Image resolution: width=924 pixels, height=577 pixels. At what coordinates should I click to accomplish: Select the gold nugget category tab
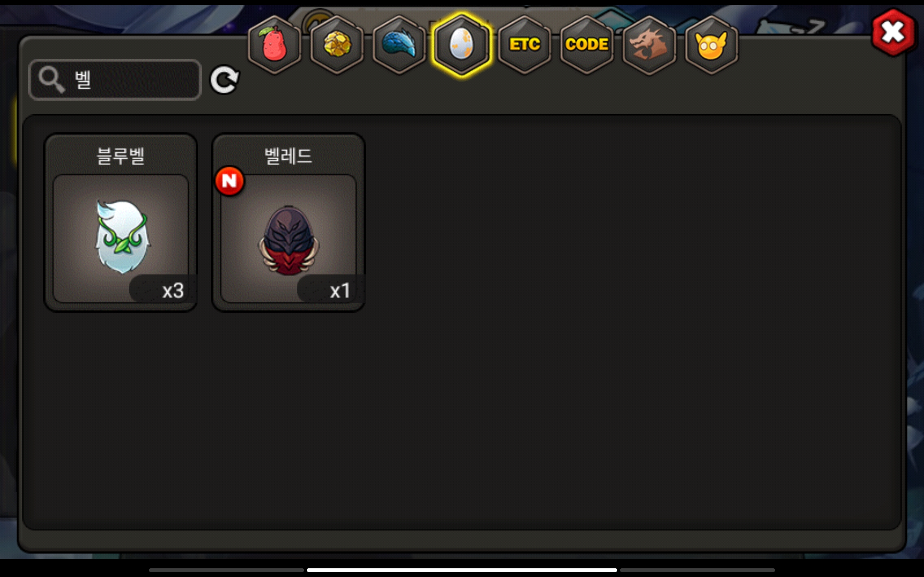(337, 45)
